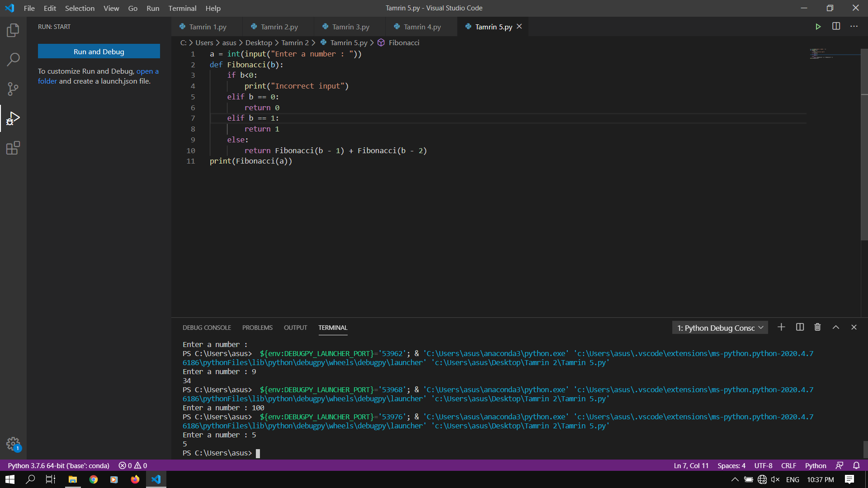The height and width of the screenshot is (488, 868).
Task: Kill the terminal with trash icon
Action: pos(817,327)
